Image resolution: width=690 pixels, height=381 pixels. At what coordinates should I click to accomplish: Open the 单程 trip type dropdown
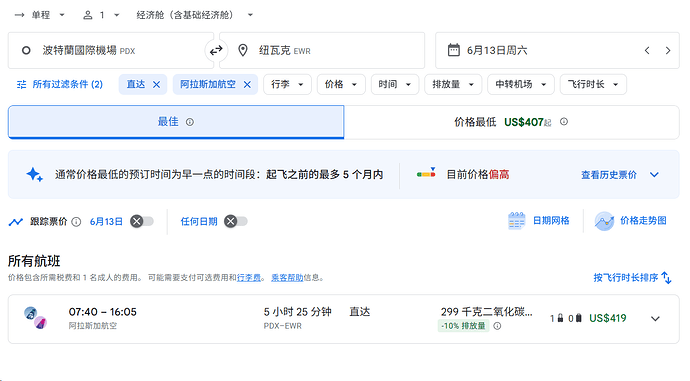pos(40,15)
